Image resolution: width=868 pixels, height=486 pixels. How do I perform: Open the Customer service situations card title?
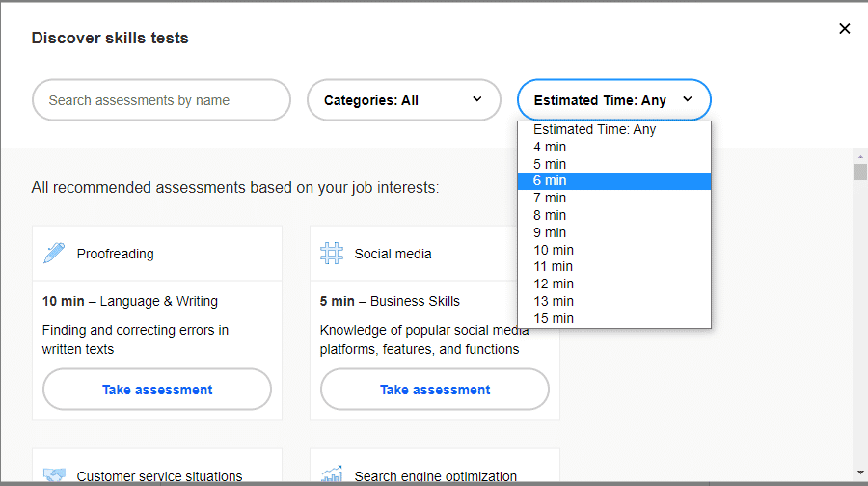click(x=159, y=475)
